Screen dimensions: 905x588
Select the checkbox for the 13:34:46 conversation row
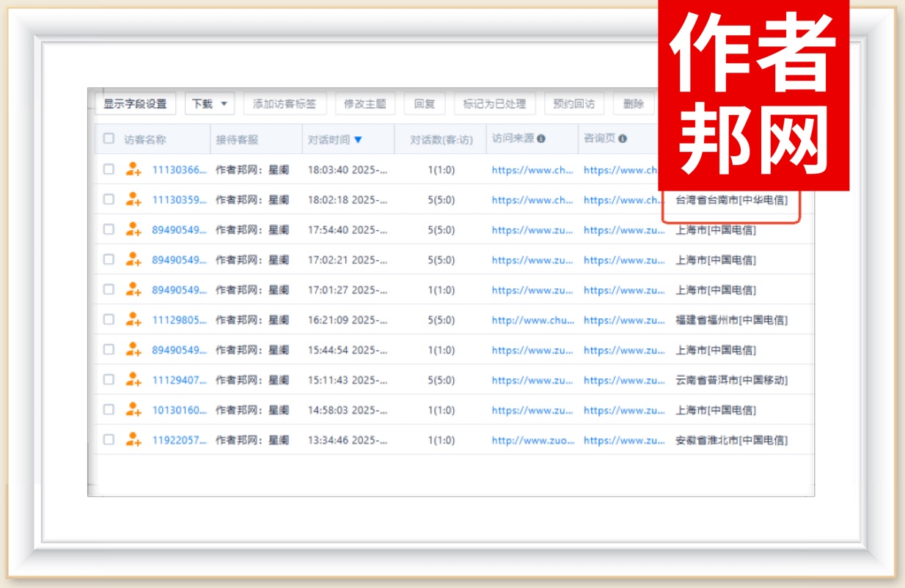[x=109, y=440]
